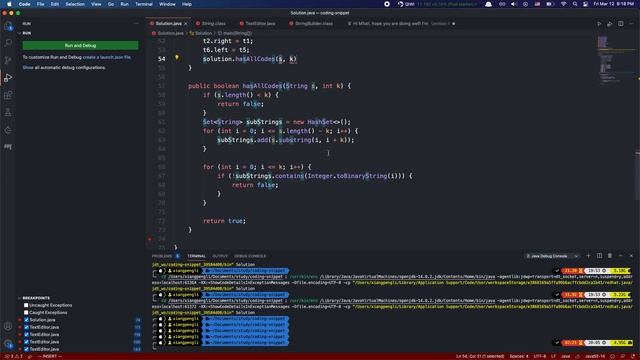Click the volume icon in menu bar

coord(514,4)
